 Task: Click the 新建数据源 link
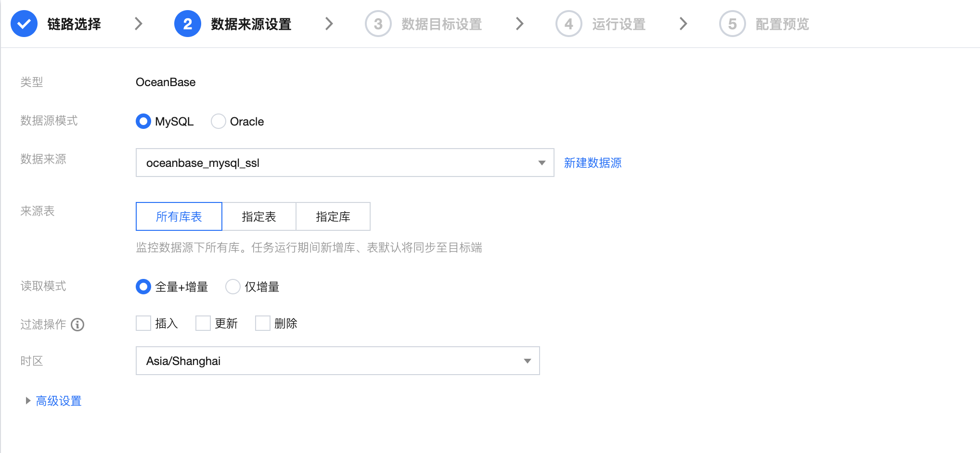tap(593, 163)
